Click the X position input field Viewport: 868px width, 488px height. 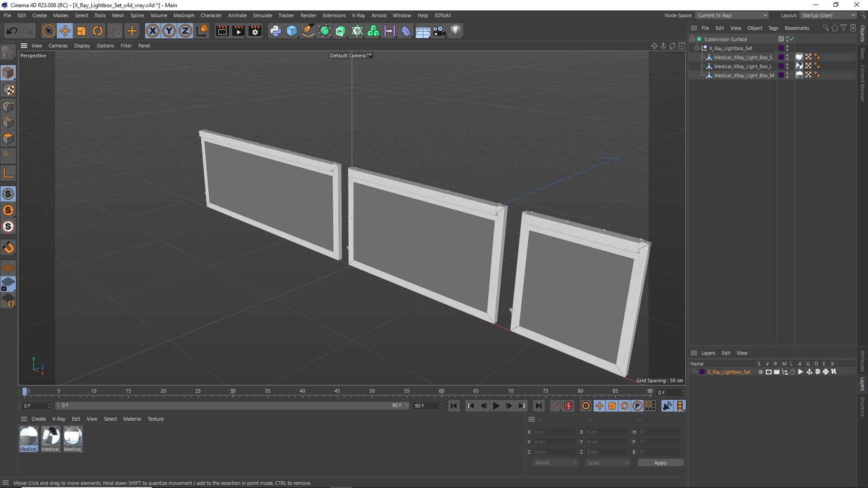coord(555,432)
